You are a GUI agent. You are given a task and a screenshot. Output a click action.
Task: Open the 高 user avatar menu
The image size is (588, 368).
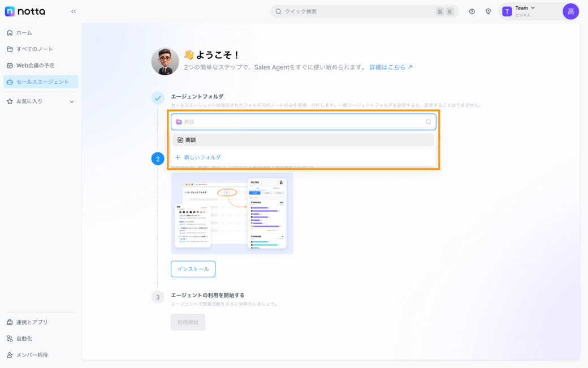pyautogui.click(x=570, y=11)
